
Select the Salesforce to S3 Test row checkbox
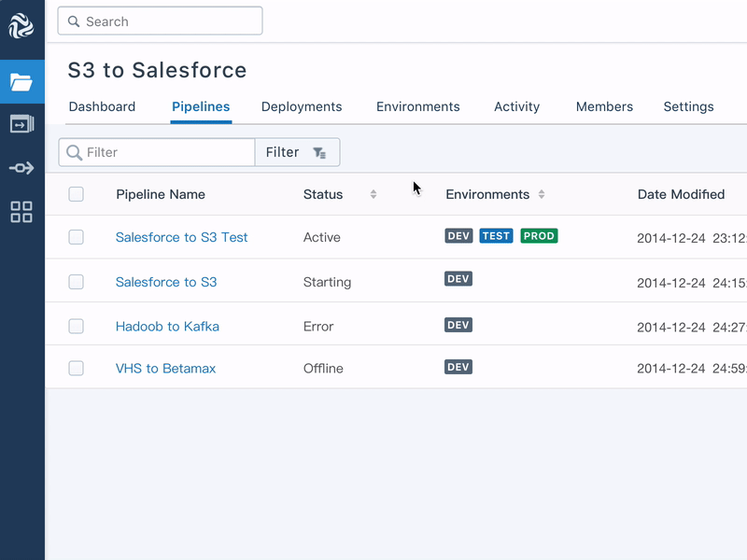[x=77, y=237]
